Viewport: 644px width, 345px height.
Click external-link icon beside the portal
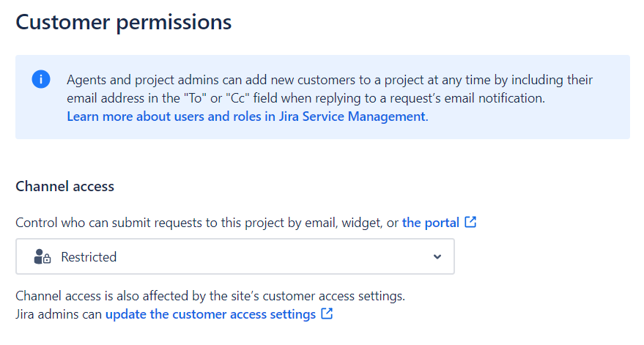click(470, 222)
